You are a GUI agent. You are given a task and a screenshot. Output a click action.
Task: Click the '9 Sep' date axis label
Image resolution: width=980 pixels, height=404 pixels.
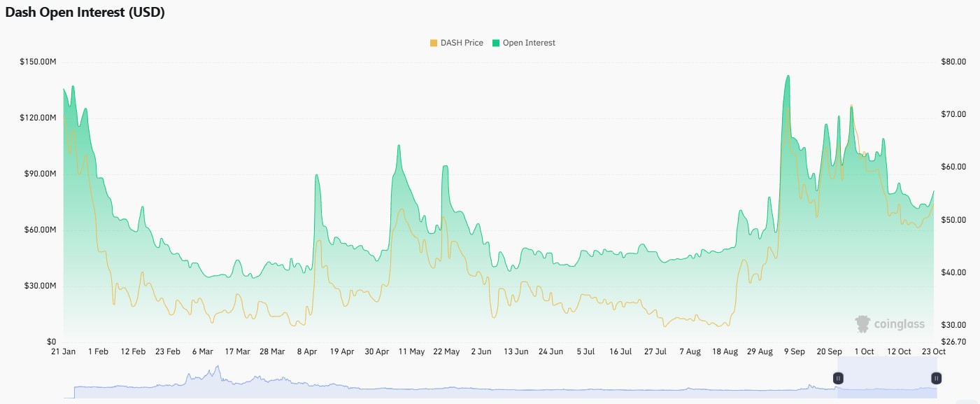tap(795, 351)
